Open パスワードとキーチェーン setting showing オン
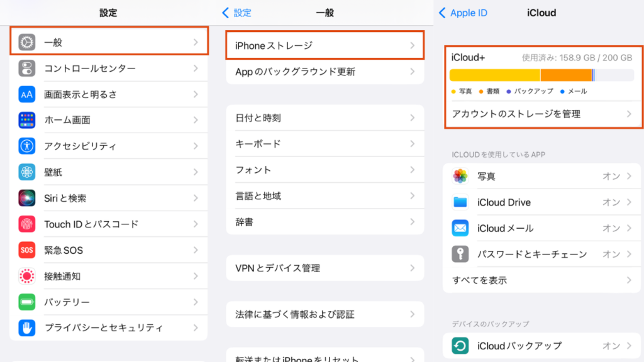The image size is (644, 362). coord(541,254)
